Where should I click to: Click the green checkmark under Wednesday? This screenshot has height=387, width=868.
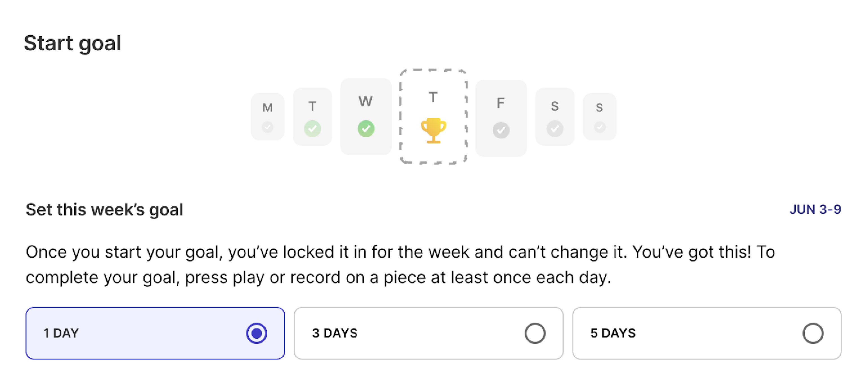coord(366,129)
